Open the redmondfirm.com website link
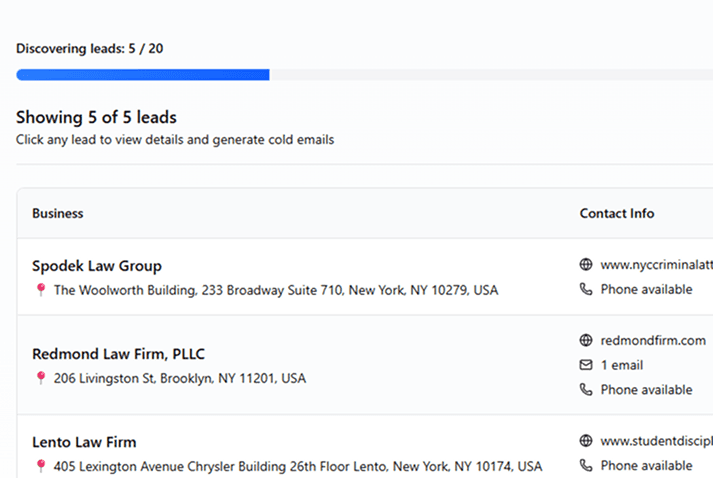This screenshot has width=713, height=478. [653, 341]
